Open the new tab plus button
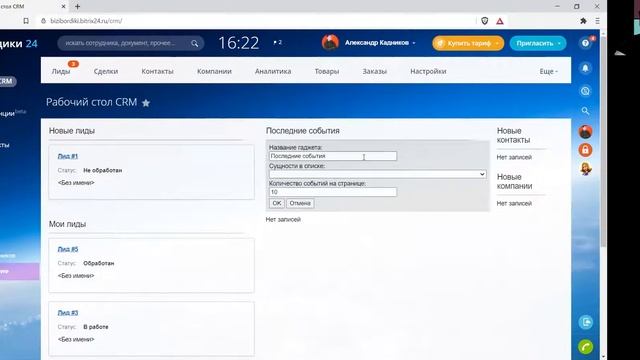This screenshot has height=360, width=640. pyautogui.click(x=78, y=7)
